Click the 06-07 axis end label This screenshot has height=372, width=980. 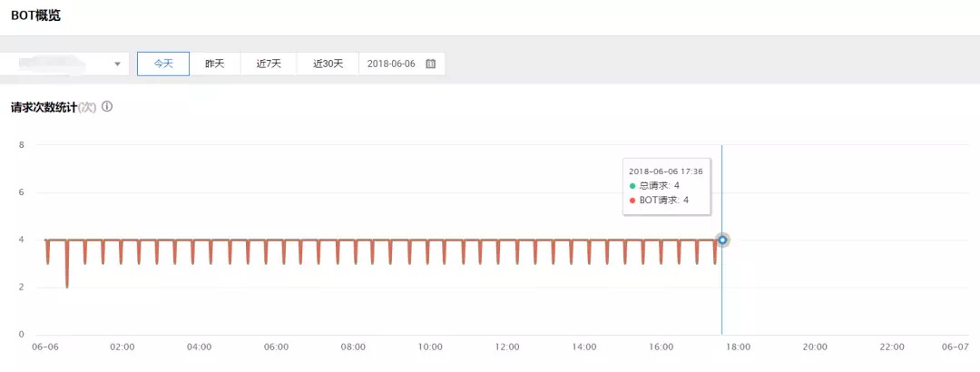coord(956,347)
